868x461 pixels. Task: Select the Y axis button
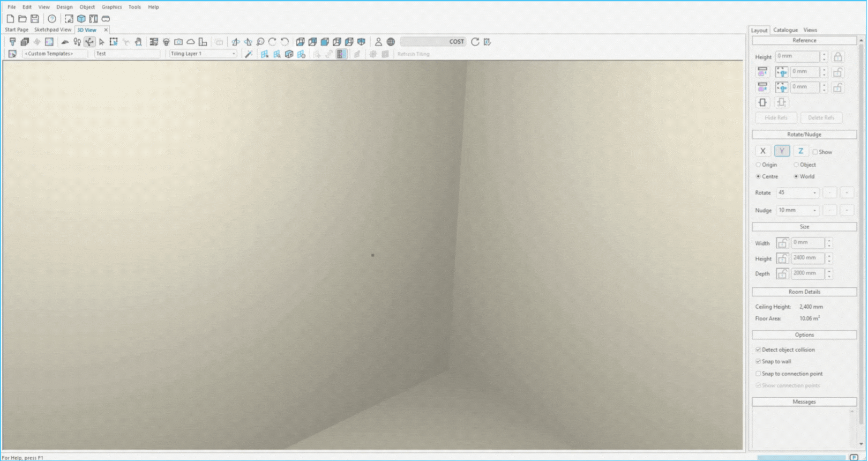point(782,151)
